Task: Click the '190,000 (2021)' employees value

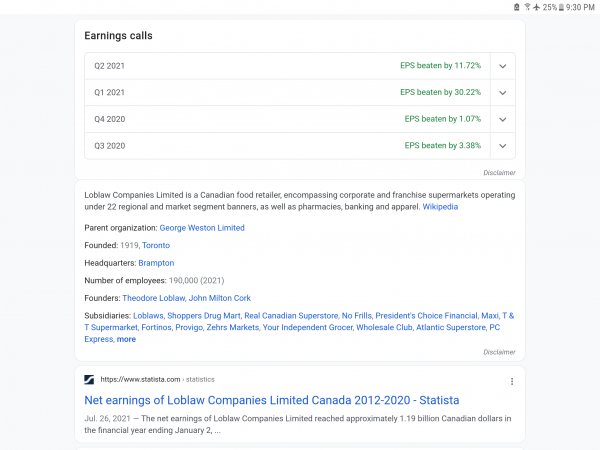Action: coord(196,280)
